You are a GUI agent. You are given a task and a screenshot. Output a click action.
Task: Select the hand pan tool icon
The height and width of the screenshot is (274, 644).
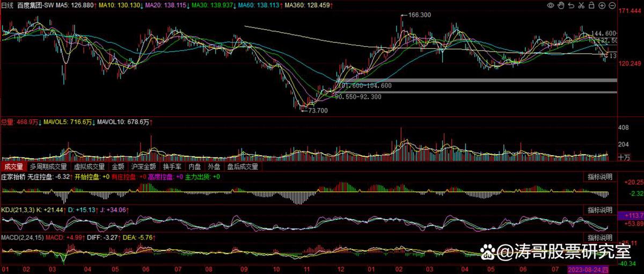(561, 5)
